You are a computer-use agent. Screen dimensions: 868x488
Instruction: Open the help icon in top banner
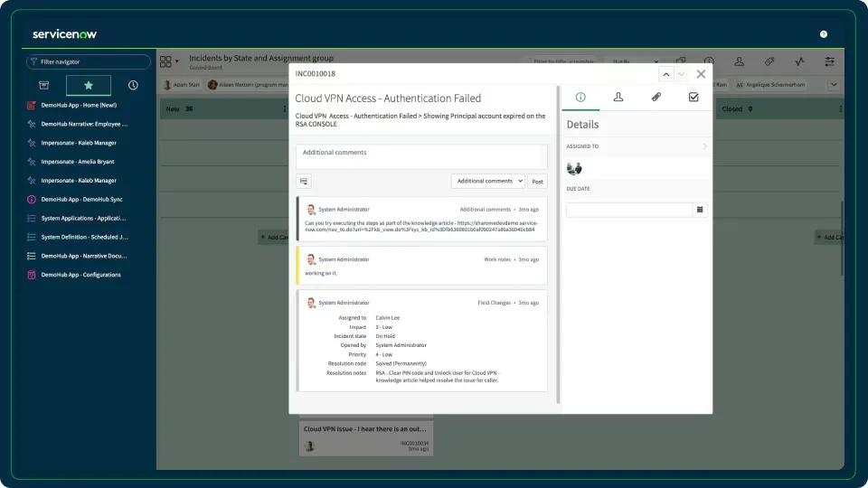(823, 34)
